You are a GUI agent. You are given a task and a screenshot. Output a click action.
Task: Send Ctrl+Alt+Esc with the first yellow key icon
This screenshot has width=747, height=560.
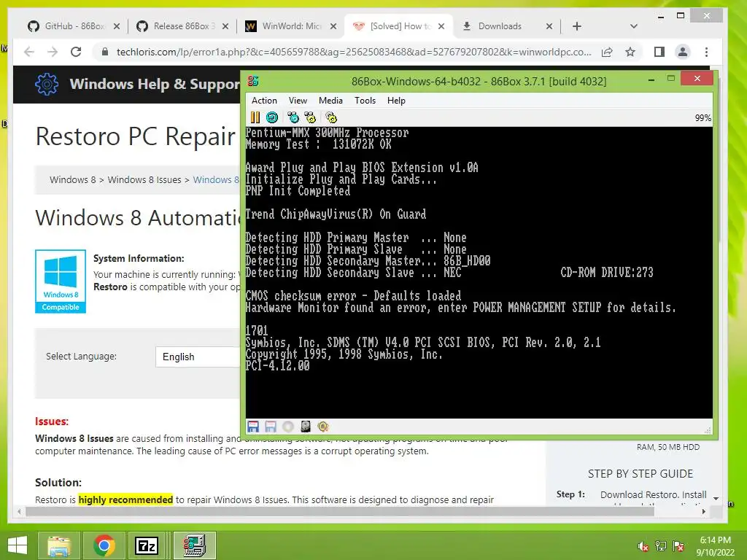point(310,117)
